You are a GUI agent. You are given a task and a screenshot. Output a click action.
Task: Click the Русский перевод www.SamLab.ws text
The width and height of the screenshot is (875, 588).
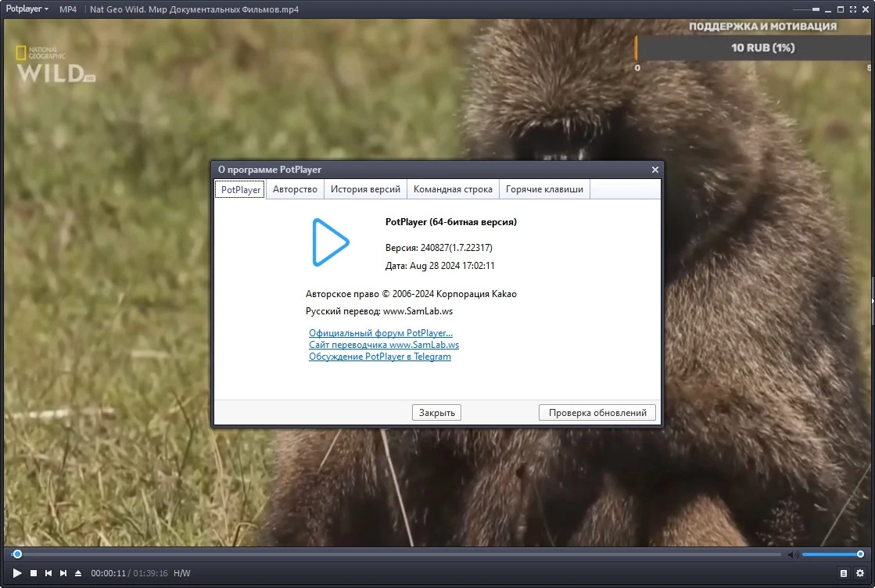tap(379, 311)
